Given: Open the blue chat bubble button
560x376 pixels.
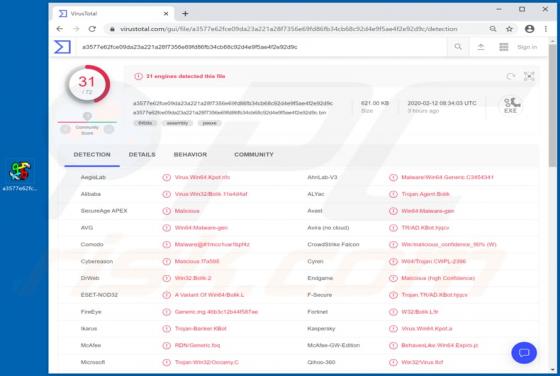Looking at the screenshot, I should point(524,353).
